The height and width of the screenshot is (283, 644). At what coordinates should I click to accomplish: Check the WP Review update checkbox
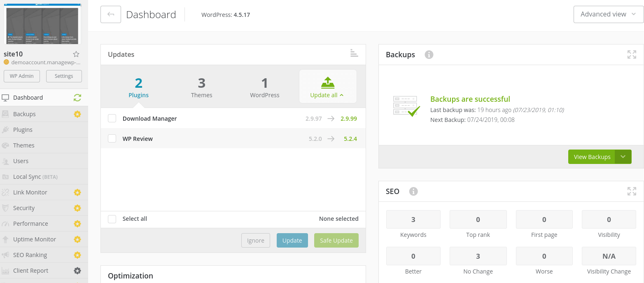112,138
